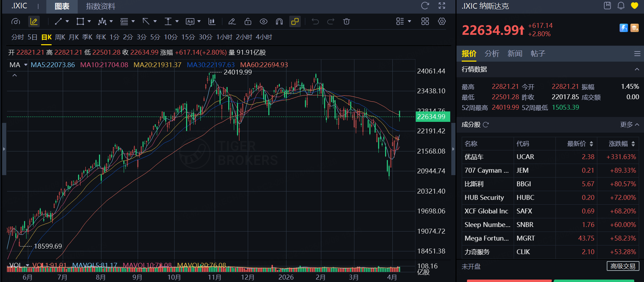Click the undo arrow in chart toolbar
The image size is (644, 282).
[x=315, y=22]
